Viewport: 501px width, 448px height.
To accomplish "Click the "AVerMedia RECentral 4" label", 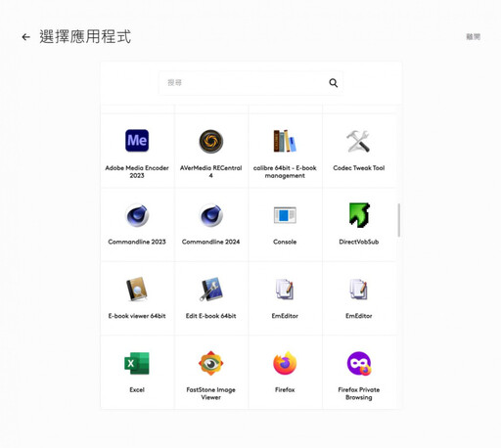I will (211, 172).
